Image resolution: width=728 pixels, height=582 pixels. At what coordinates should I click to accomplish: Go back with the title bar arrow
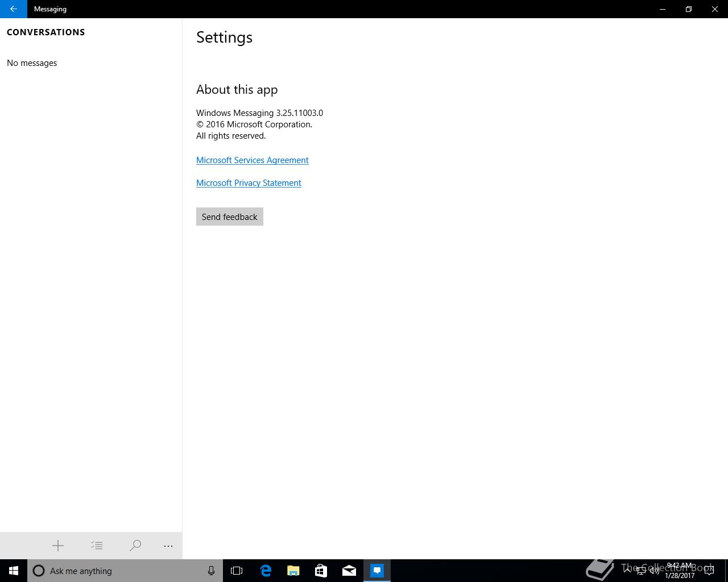(x=13, y=9)
